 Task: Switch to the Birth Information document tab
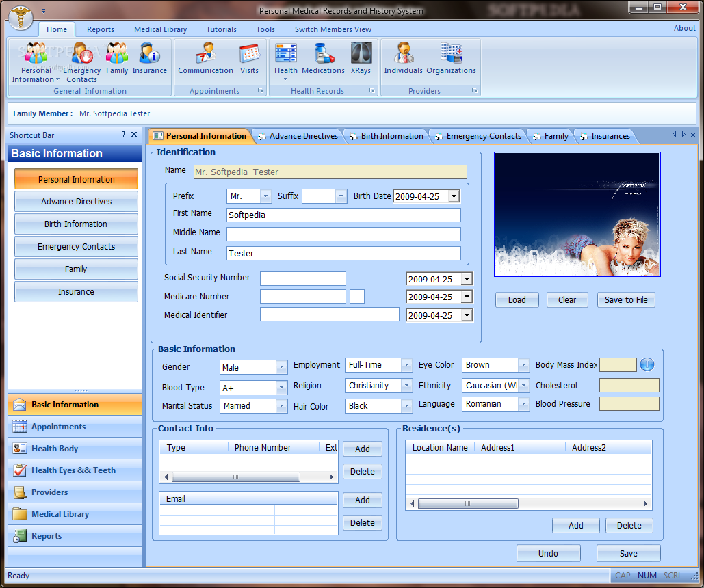[387, 136]
